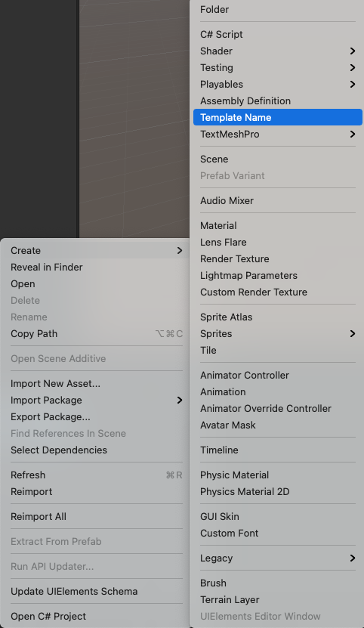Expand the Playables submenu arrow
The image size is (364, 628).
click(353, 84)
